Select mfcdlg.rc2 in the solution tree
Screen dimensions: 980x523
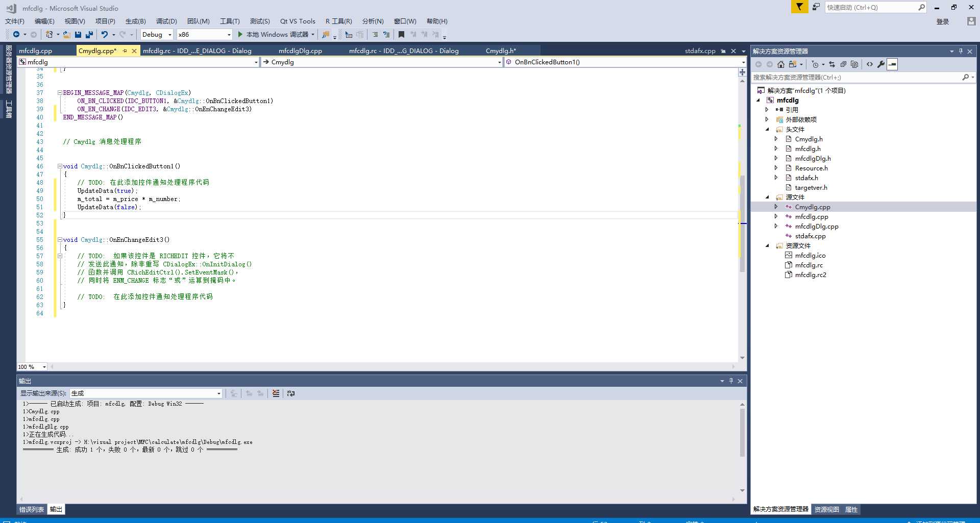pyautogui.click(x=810, y=275)
